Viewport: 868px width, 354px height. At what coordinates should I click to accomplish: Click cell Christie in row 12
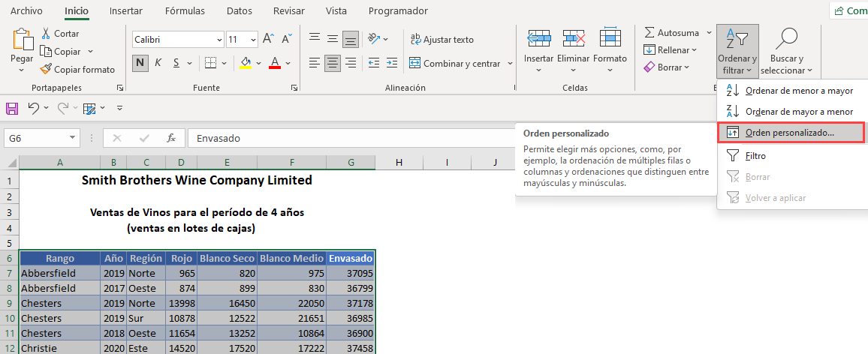pos(60,349)
